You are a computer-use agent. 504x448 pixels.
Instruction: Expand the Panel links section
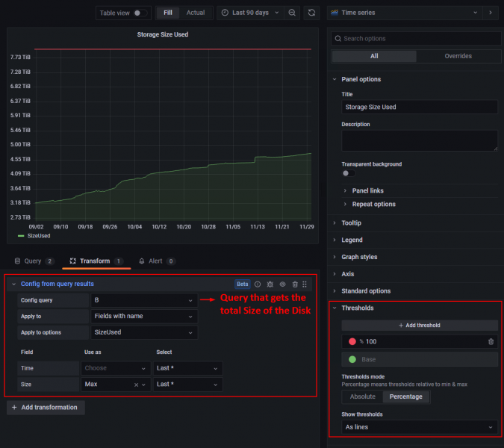pos(367,190)
